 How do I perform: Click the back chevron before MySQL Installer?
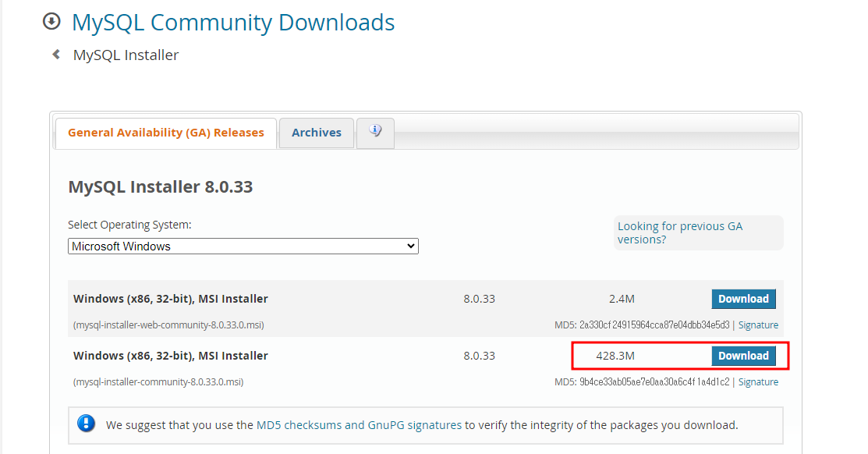pos(56,55)
